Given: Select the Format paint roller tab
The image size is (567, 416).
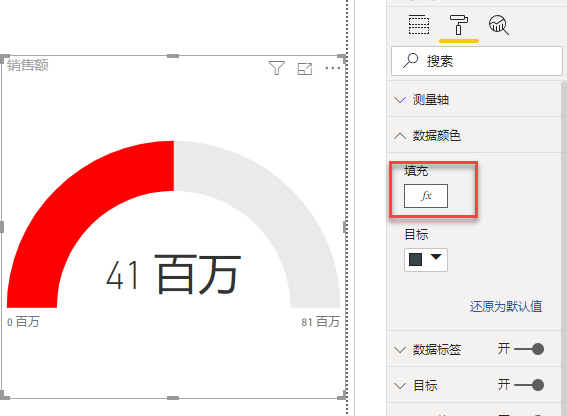Looking at the screenshot, I should 459,25.
